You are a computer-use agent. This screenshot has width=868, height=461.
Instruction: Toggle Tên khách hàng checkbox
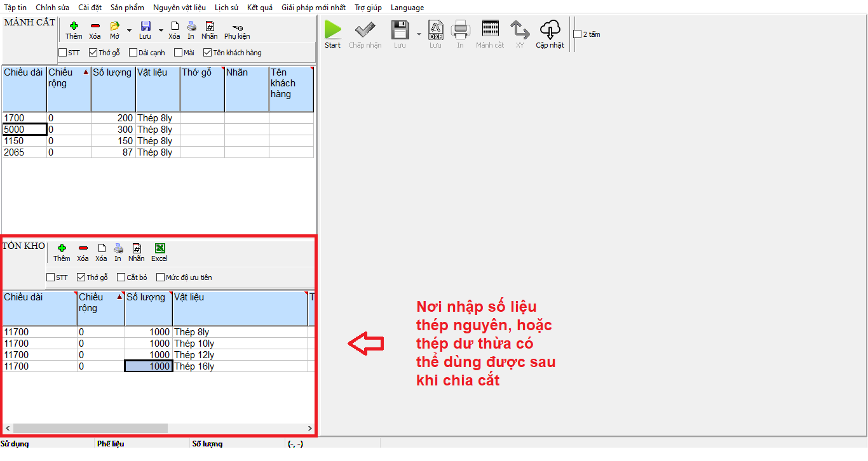tap(208, 53)
